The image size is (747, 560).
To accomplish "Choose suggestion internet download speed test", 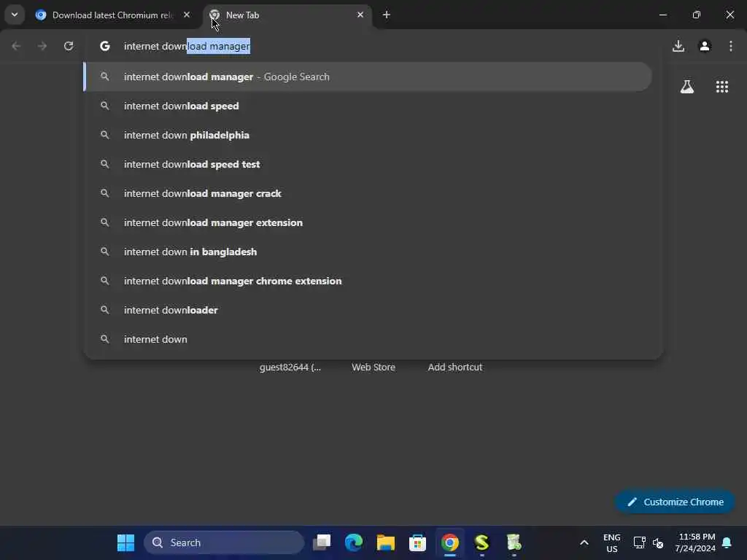I will (368, 164).
